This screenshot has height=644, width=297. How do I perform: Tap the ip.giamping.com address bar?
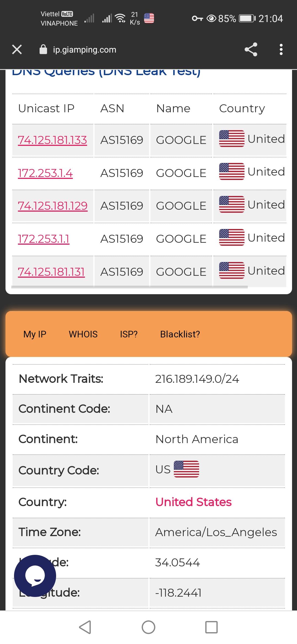tap(84, 50)
